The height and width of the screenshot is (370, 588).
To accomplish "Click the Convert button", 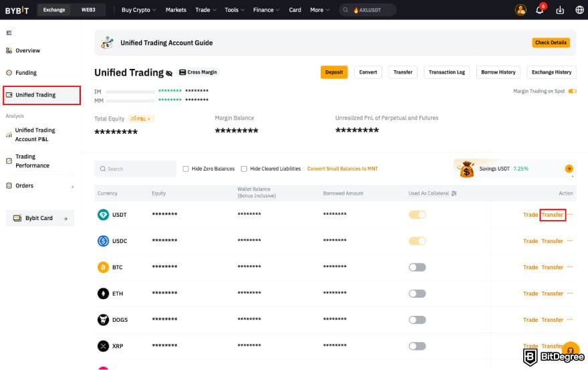I will tap(368, 72).
